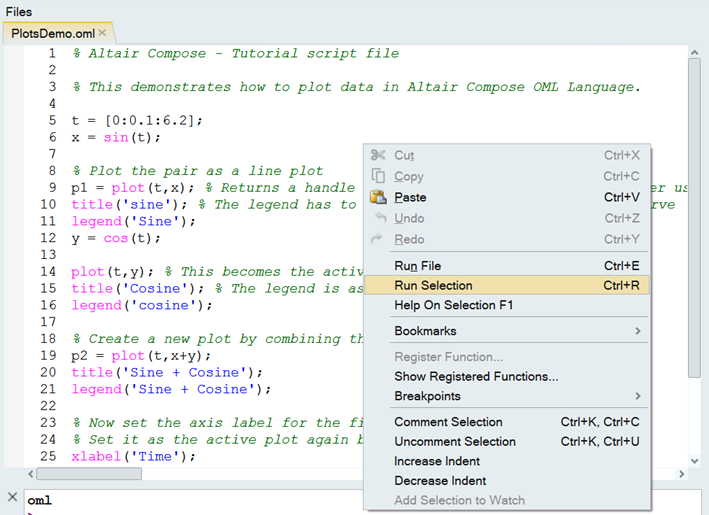Select Increase Indent

(x=437, y=461)
